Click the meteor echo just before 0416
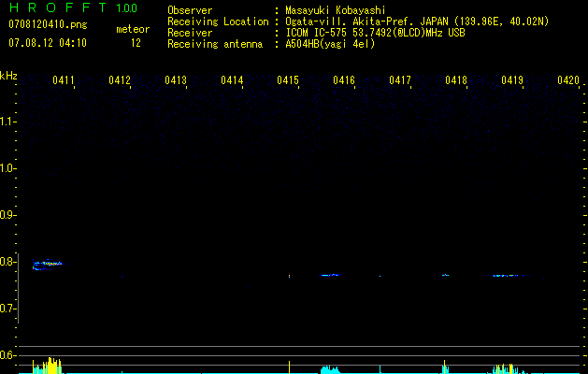Image resolution: width=588 pixels, height=374 pixels. pos(330,275)
